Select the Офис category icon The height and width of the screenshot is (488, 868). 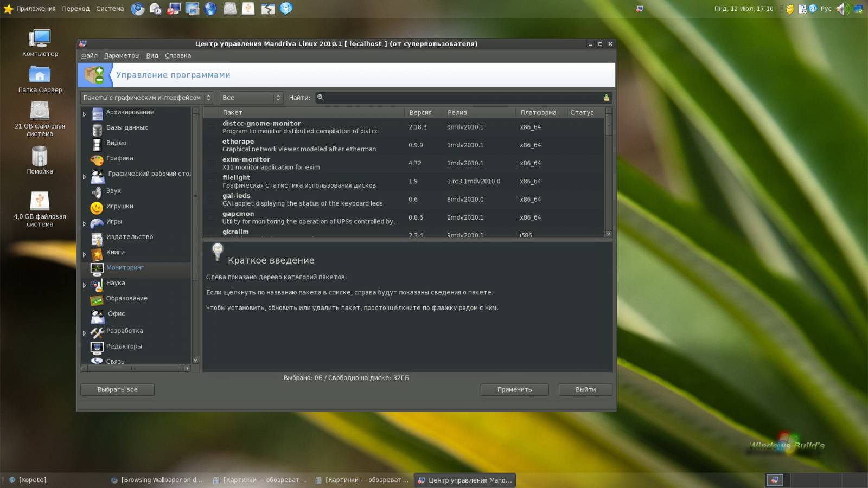98,316
